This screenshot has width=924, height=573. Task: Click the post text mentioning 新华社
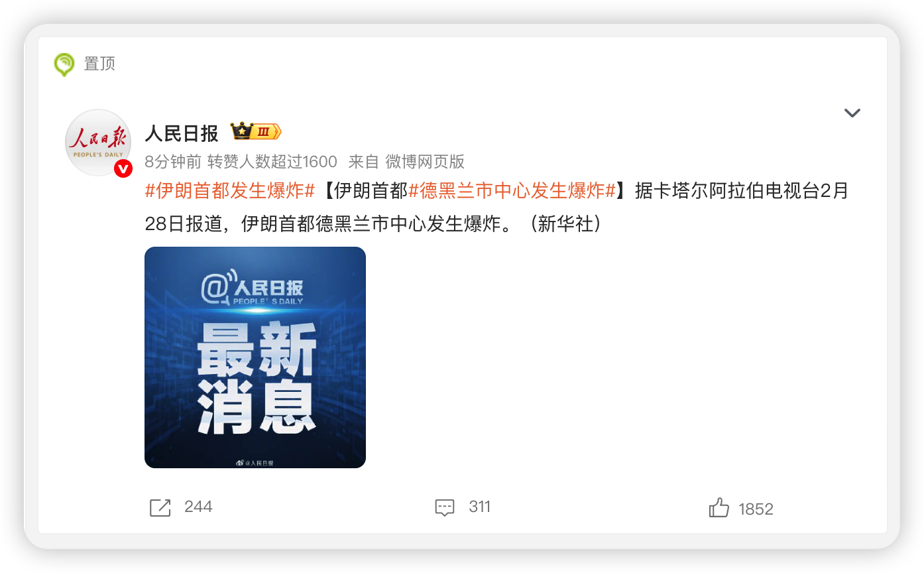point(497,208)
